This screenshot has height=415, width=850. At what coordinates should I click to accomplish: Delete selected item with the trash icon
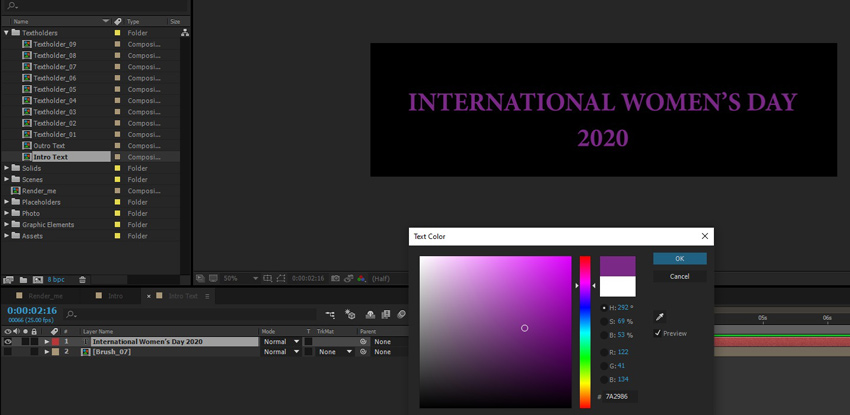(x=82, y=280)
